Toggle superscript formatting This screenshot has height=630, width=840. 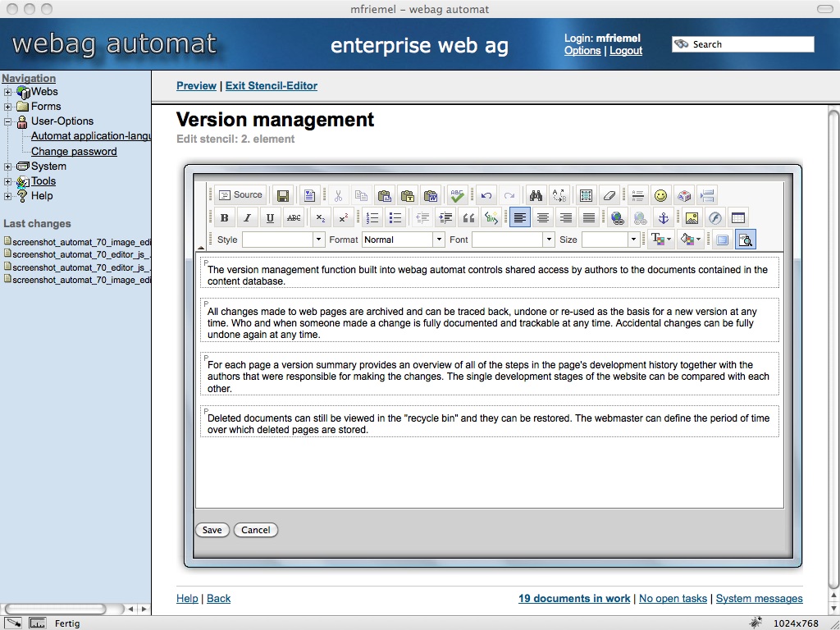click(344, 217)
